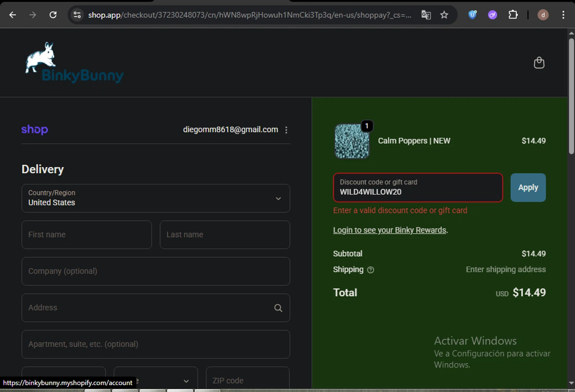Open the purple circular extension icon
Viewport: 575px width, 392px height.
pyautogui.click(x=493, y=15)
